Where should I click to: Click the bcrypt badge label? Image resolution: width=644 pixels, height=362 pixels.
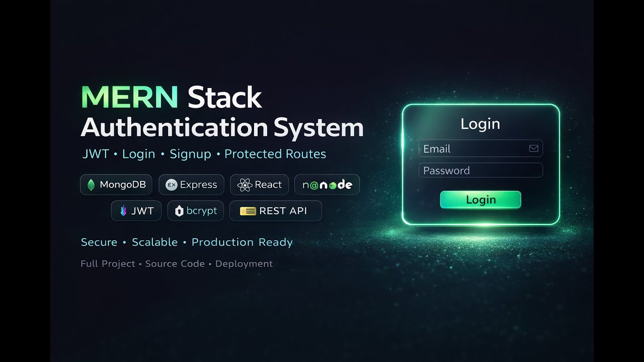202,211
